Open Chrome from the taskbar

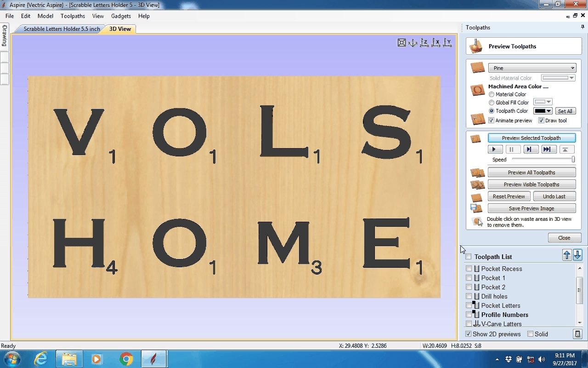[126, 359]
